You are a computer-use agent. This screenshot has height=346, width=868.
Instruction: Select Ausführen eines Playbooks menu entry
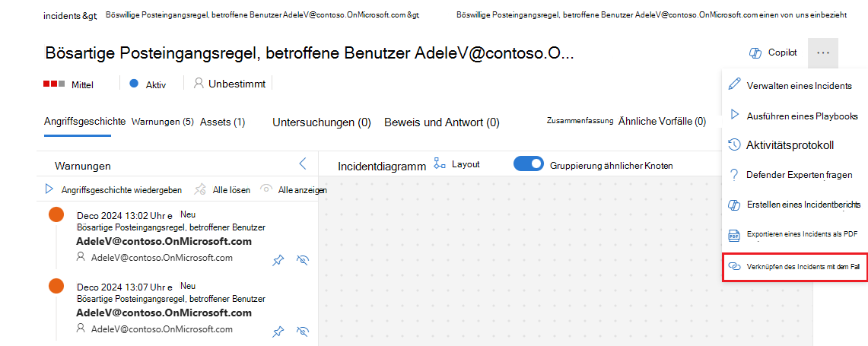point(794,116)
